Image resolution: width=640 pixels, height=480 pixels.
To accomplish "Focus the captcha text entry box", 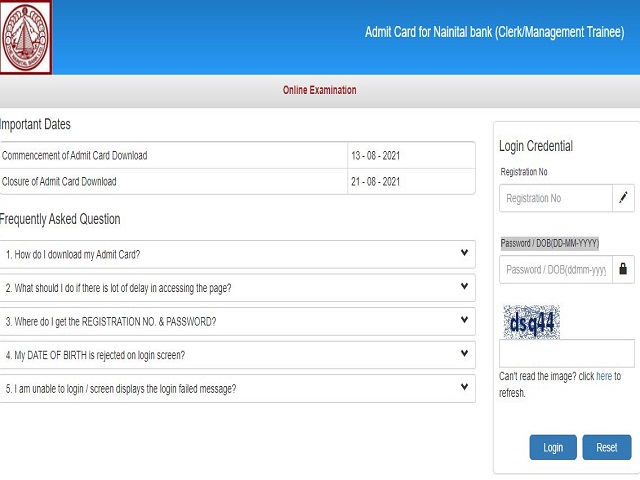I will [567, 353].
